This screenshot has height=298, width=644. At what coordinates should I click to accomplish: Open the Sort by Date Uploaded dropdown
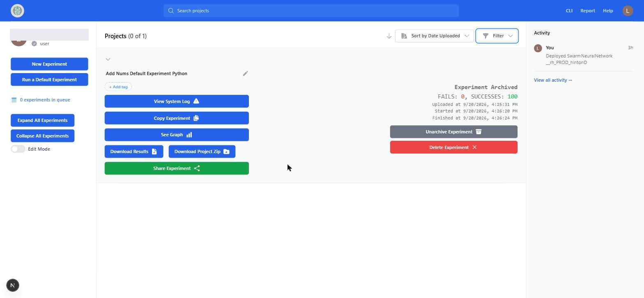tap(435, 36)
